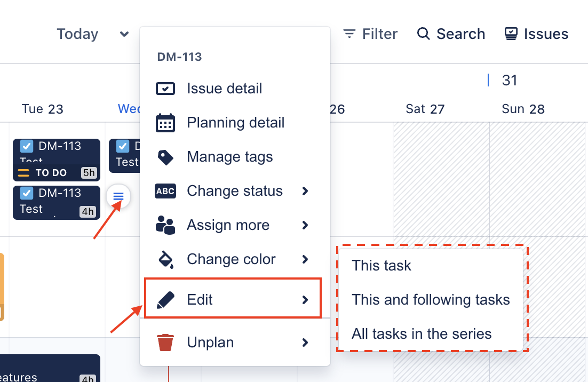Toggle checkbox on DM-113 TO DO card

(27, 146)
